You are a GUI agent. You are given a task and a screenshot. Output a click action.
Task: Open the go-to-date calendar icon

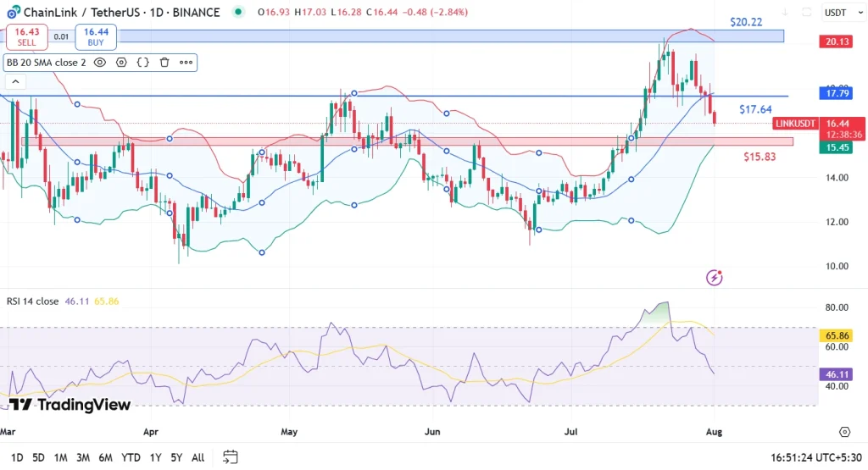point(230,457)
